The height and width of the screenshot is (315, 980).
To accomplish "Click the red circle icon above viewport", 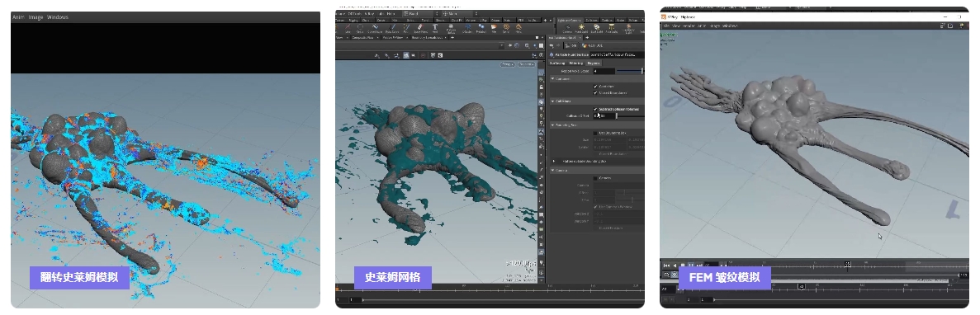I will (423, 55).
